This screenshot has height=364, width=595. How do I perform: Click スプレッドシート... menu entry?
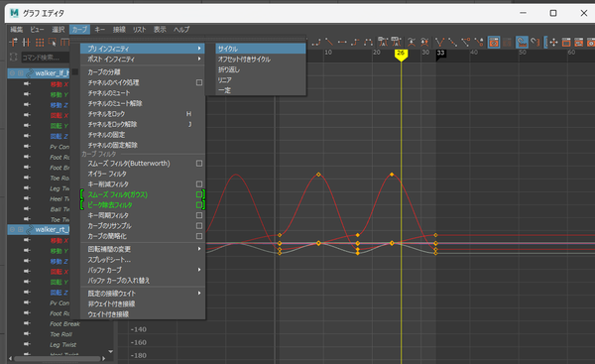(x=143, y=260)
